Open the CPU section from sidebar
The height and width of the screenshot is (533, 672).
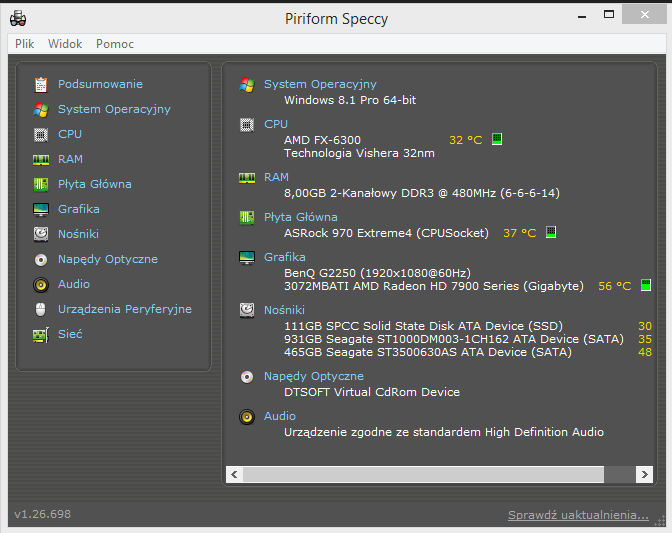coord(70,134)
